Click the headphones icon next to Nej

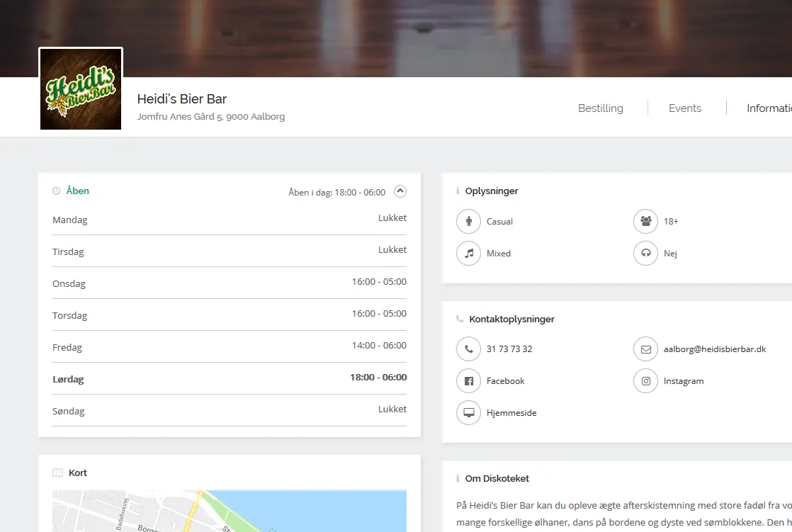pyautogui.click(x=645, y=253)
